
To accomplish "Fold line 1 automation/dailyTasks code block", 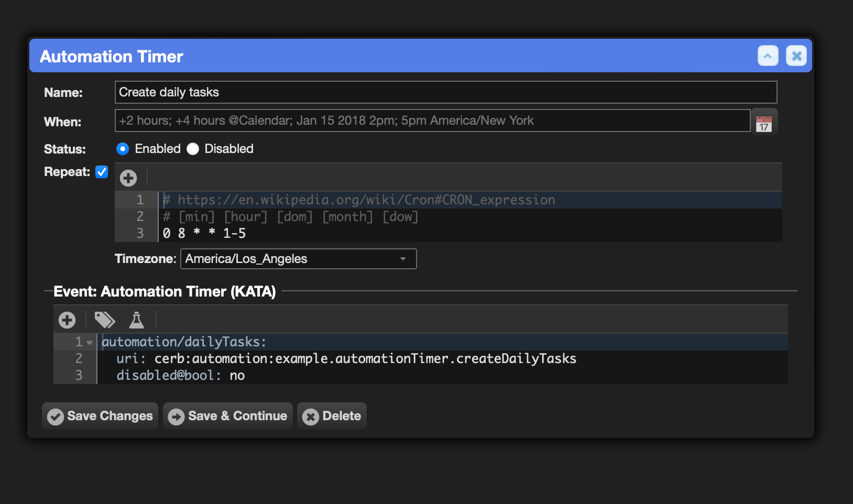I will (90, 342).
